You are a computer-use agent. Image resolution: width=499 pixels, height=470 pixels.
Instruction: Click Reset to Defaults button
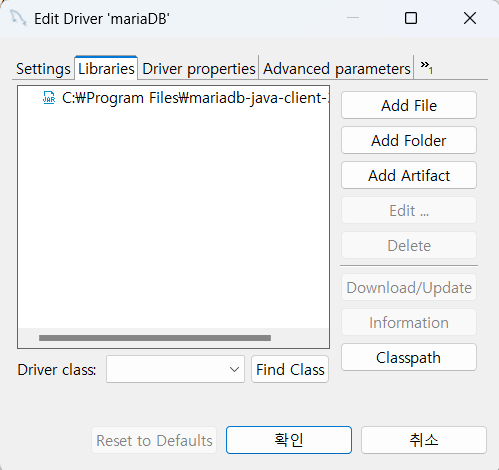click(154, 440)
